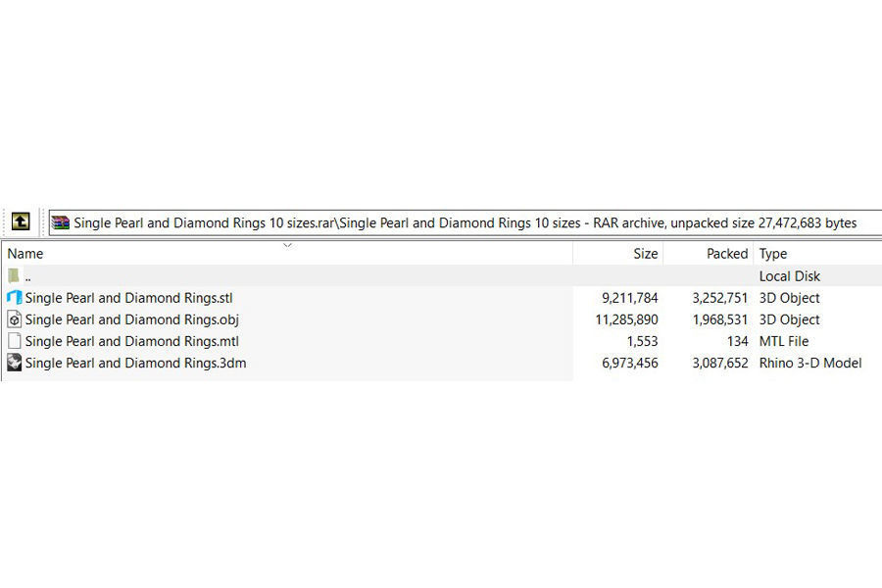The image size is (882, 588).
Task: Click the 'Rhino 3-D Model' type cell
Action: point(809,363)
